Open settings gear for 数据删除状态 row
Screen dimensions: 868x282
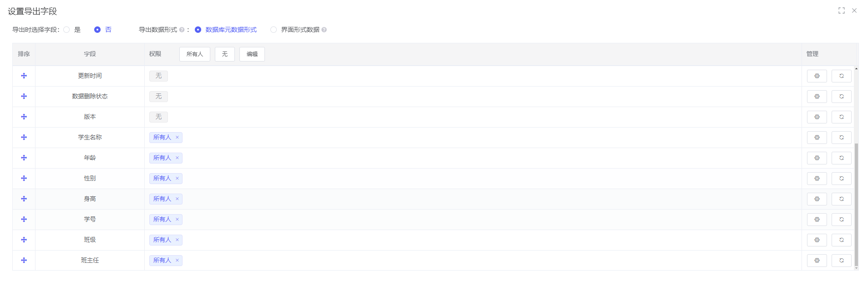(x=817, y=97)
